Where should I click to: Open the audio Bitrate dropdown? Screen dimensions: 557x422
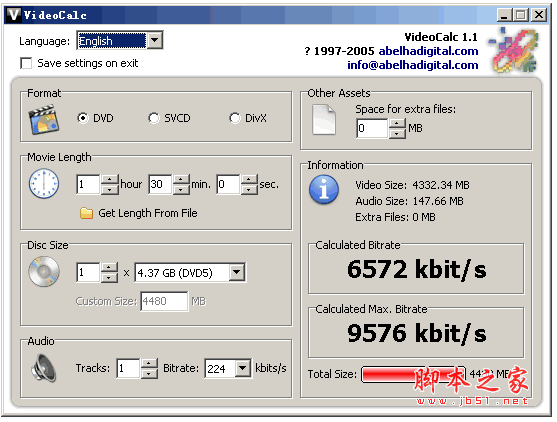point(243,368)
